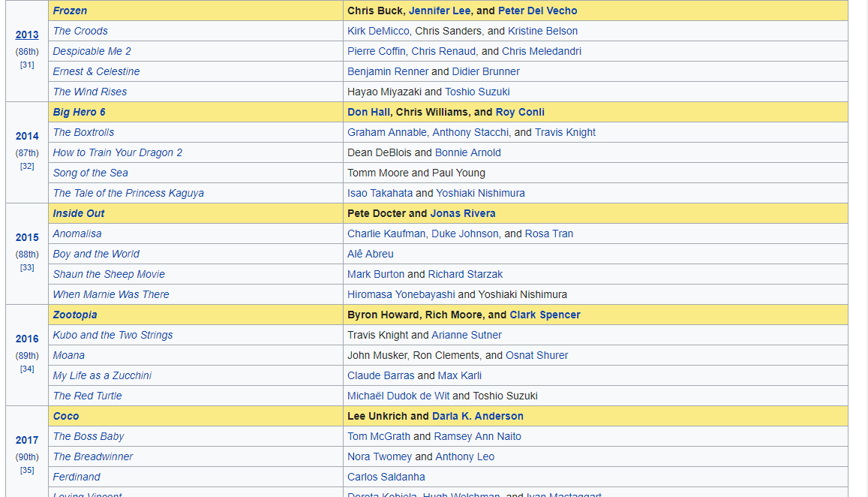Image resolution: width=868 pixels, height=497 pixels.
Task: Open Anthony Stacchi's page
Action: [x=470, y=132]
